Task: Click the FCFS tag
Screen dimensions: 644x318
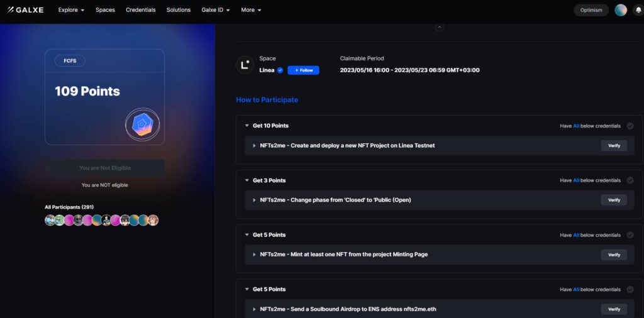Action: click(x=70, y=61)
